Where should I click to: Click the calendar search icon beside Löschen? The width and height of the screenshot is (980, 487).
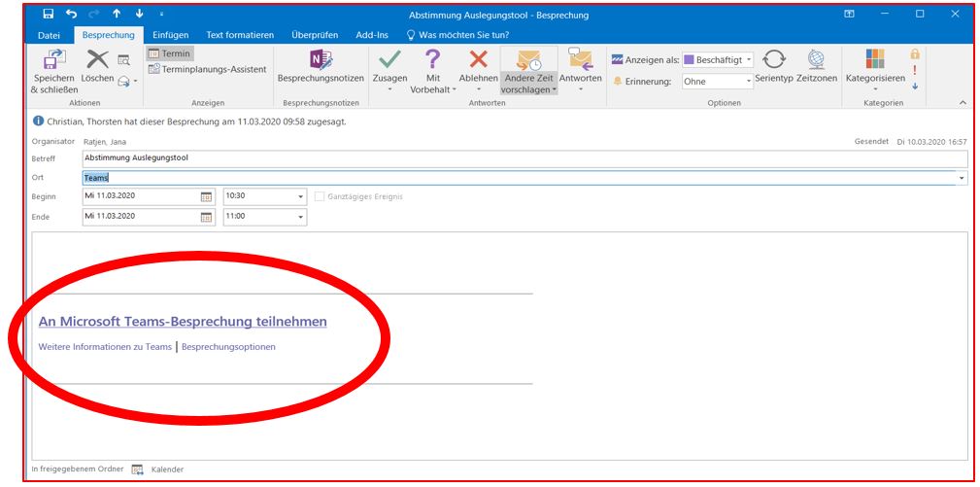[x=123, y=60]
